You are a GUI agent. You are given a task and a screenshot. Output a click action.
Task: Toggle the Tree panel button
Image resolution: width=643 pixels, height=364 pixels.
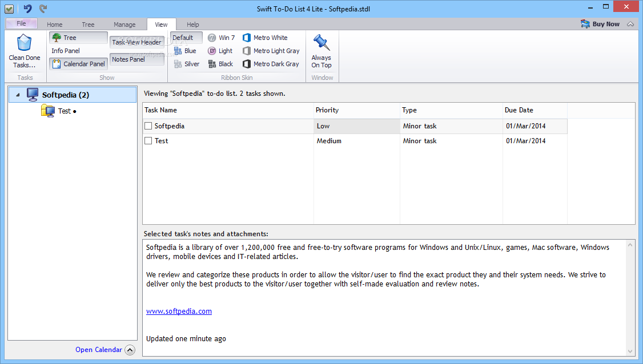(x=78, y=38)
